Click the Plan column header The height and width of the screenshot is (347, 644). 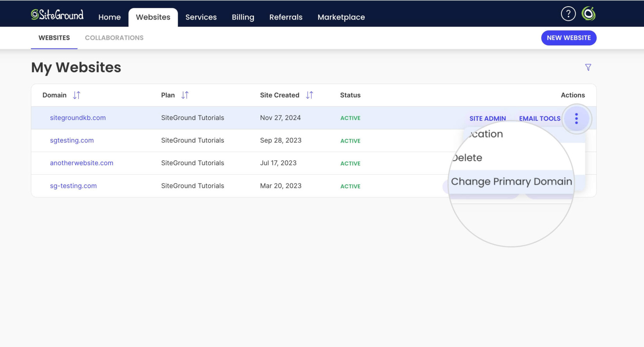tap(168, 95)
